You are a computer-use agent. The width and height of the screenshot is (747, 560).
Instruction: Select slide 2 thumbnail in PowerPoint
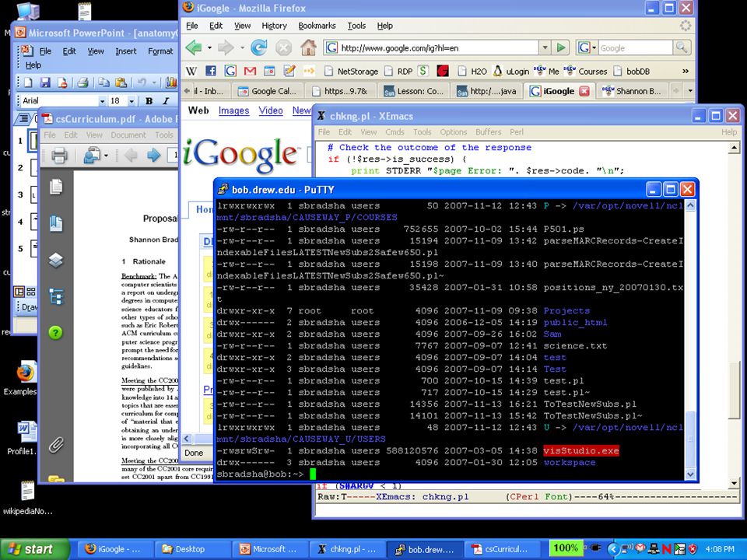pyautogui.click(x=33, y=168)
